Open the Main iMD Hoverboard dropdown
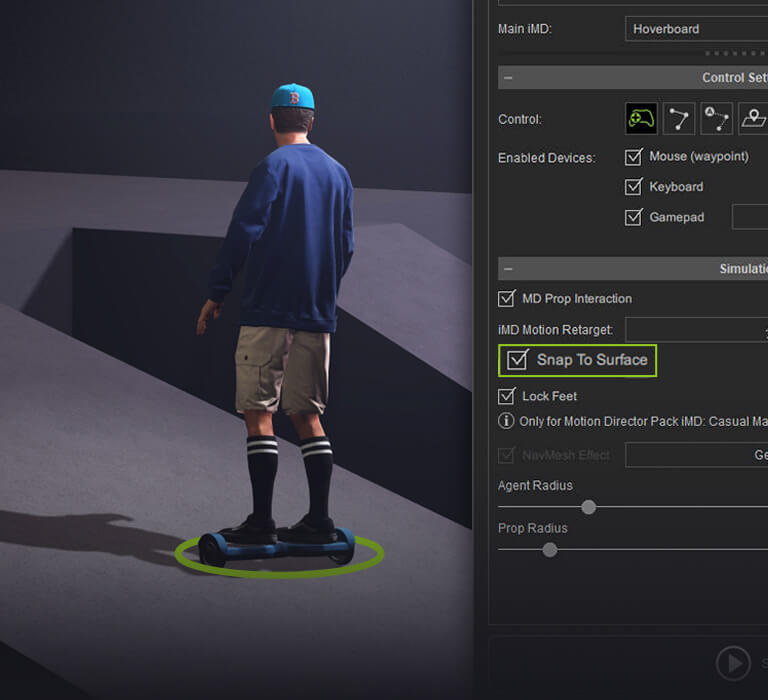The height and width of the screenshot is (700, 768). (696, 29)
